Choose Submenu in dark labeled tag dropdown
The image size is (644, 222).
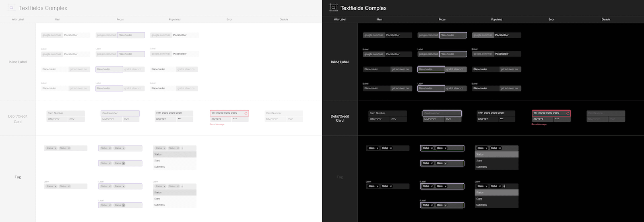(x=497, y=205)
